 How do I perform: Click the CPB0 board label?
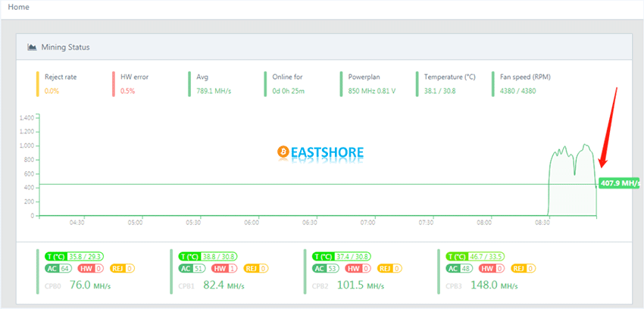tap(52, 286)
